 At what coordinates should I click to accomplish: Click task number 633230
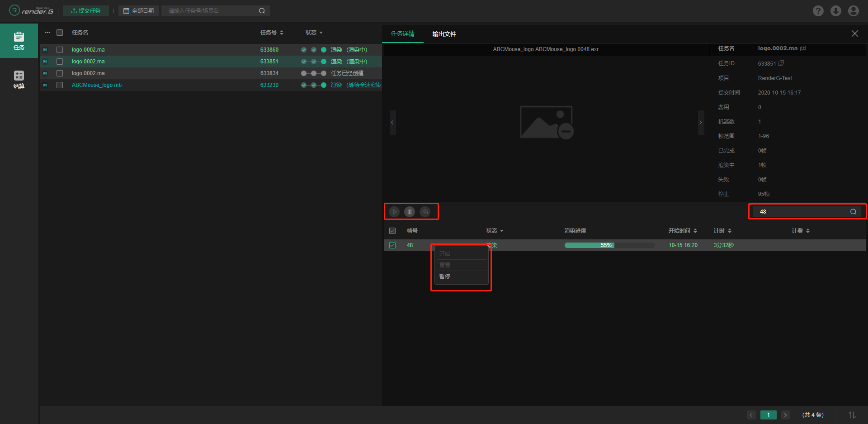(269, 85)
